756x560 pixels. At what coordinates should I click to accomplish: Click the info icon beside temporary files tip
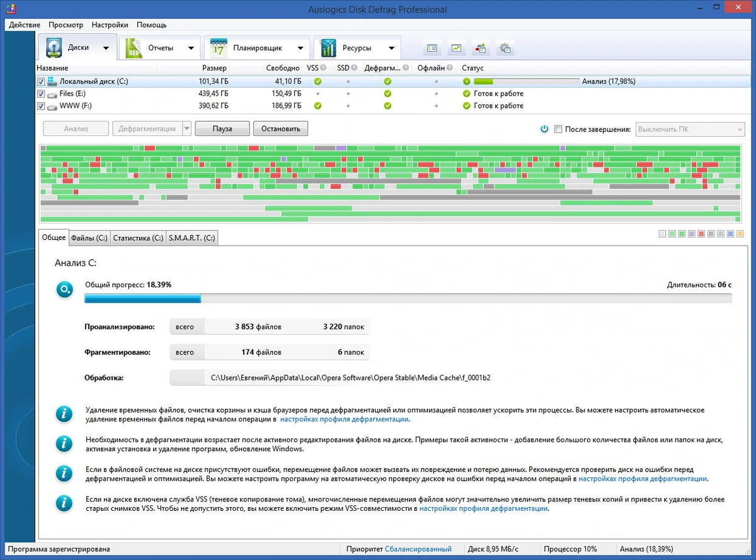pyautogui.click(x=64, y=414)
